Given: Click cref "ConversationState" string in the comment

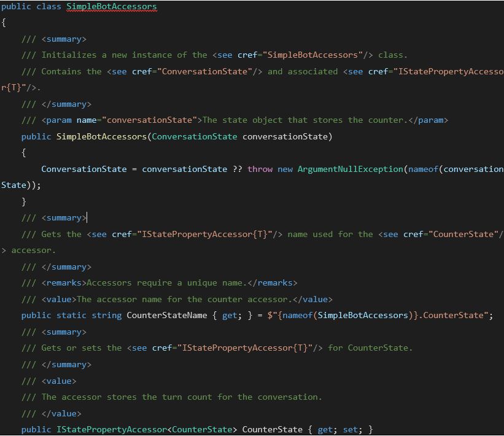Looking at the screenshot, I should tap(204, 71).
